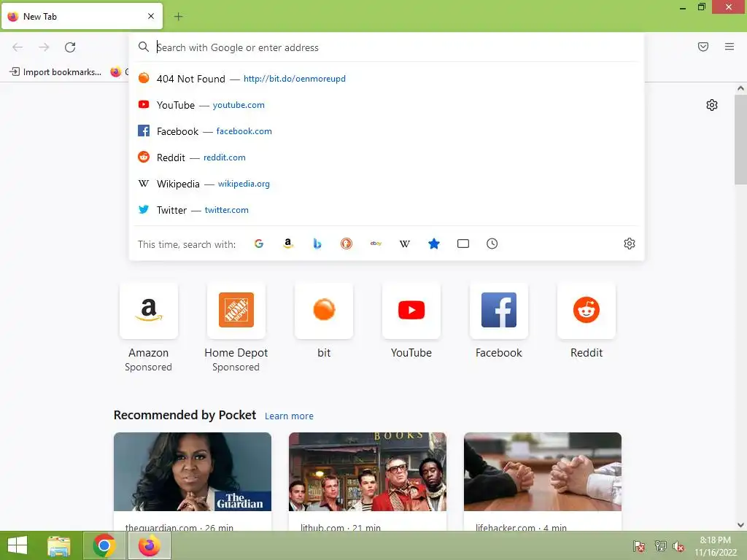Screen dimensions: 747x560
Task: Open search settings gear in dropdown
Action: [x=630, y=244]
